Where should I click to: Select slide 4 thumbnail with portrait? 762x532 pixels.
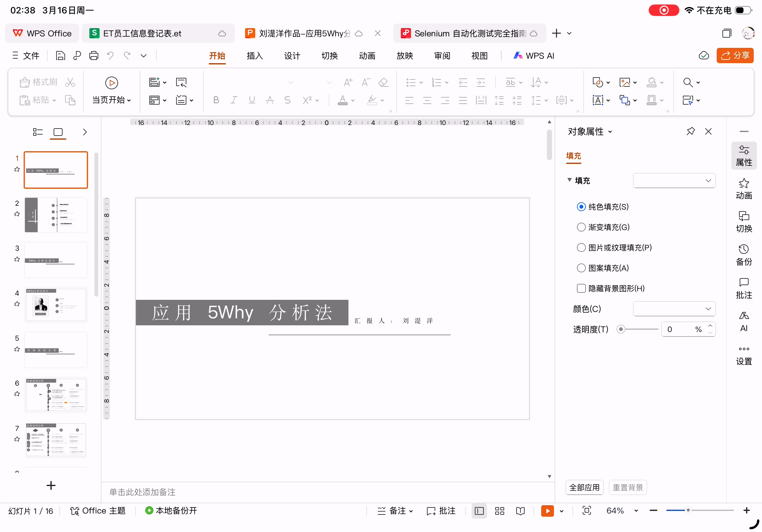[56, 305]
